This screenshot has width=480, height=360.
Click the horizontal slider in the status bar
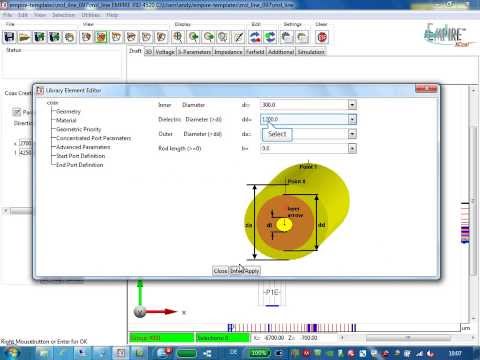pyautogui.click(x=407, y=338)
